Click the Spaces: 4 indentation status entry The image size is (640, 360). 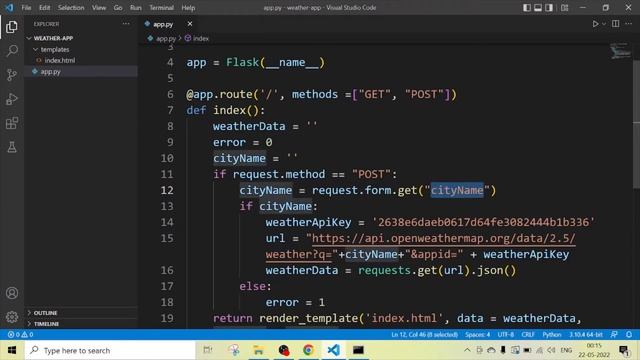(477, 335)
